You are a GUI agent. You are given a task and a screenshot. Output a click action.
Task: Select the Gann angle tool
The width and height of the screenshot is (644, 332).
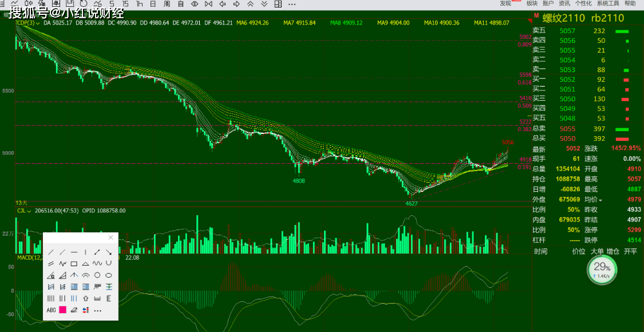51,275
